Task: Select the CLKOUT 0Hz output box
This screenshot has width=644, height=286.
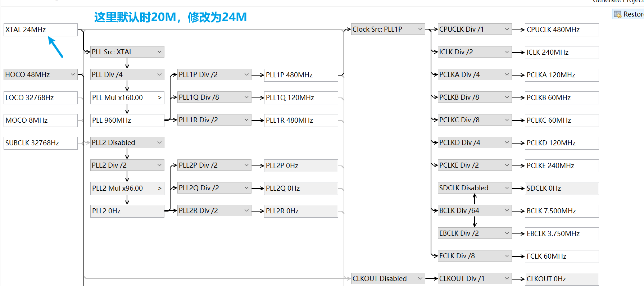Action: (x=562, y=279)
